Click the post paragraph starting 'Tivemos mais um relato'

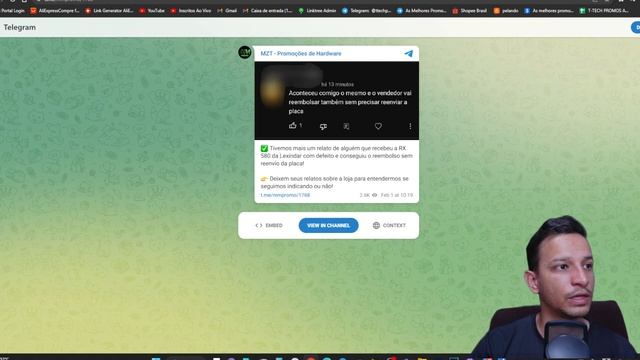coord(337,156)
